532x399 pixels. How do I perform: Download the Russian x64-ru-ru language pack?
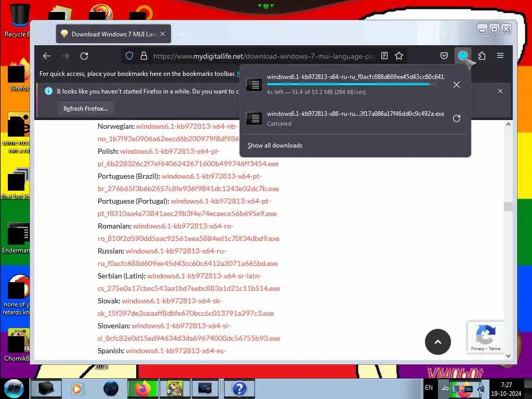click(x=188, y=257)
